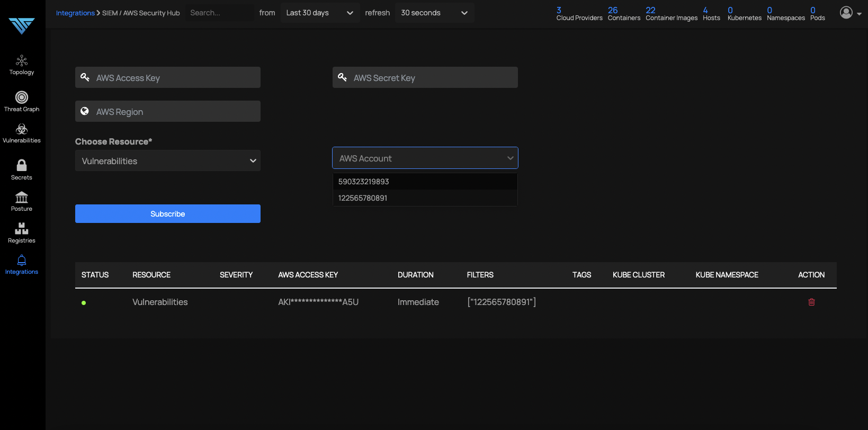Open the Last 30 days time range dropdown
The width and height of the screenshot is (868, 430).
pyautogui.click(x=319, y=13)
